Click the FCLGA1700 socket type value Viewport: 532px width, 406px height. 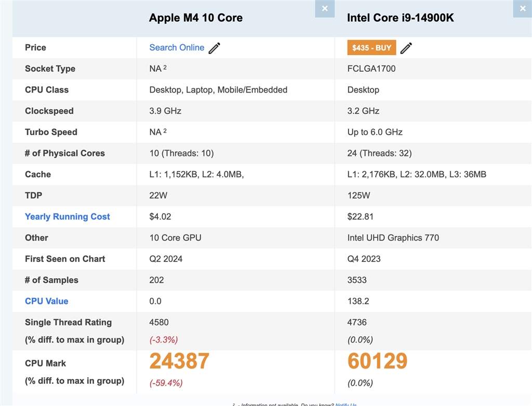(x=371, y=69)
